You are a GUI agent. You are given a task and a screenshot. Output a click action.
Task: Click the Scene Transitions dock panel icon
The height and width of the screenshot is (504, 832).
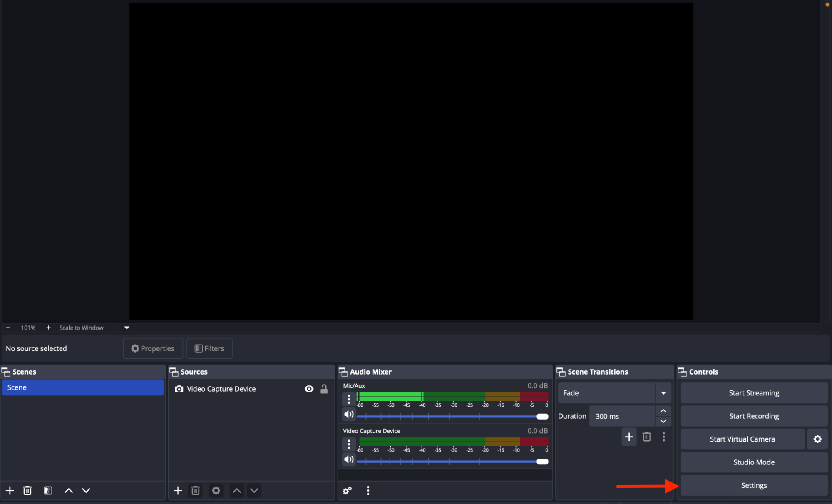pyautogui.click(x=561, y=372)
